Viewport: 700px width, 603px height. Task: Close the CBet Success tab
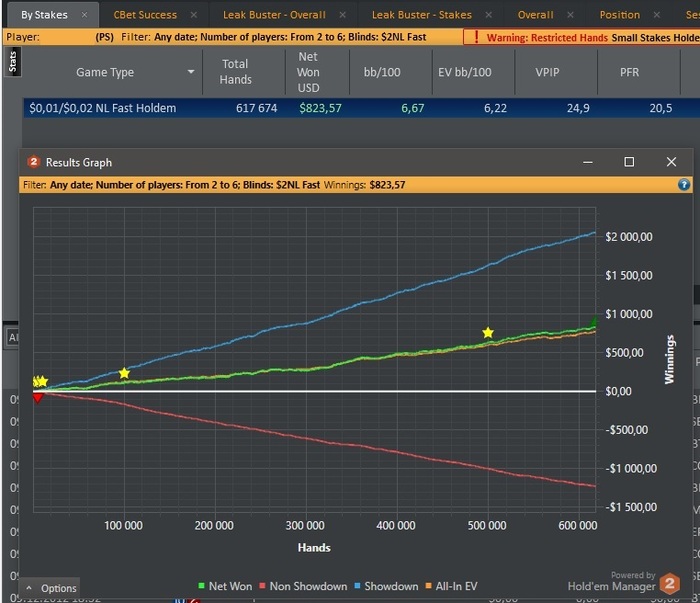pyautogui.click(x=194, y=15)
